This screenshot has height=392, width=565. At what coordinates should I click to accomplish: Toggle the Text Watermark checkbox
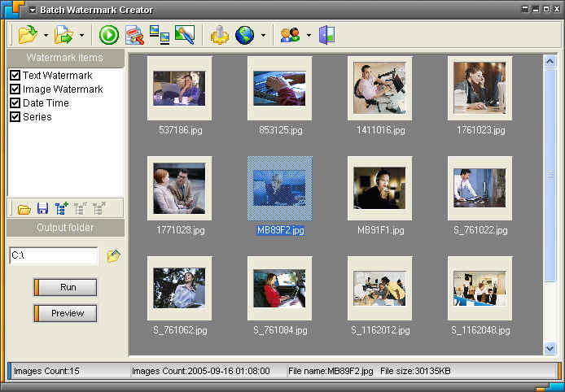(15, 76)
